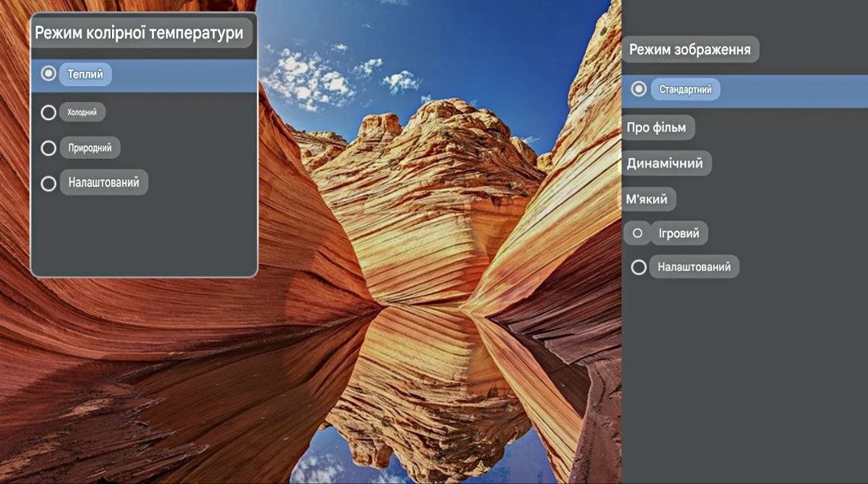Click the Режим колірної температури heading
Screen dimensions: 868x484
click(140, 33)
